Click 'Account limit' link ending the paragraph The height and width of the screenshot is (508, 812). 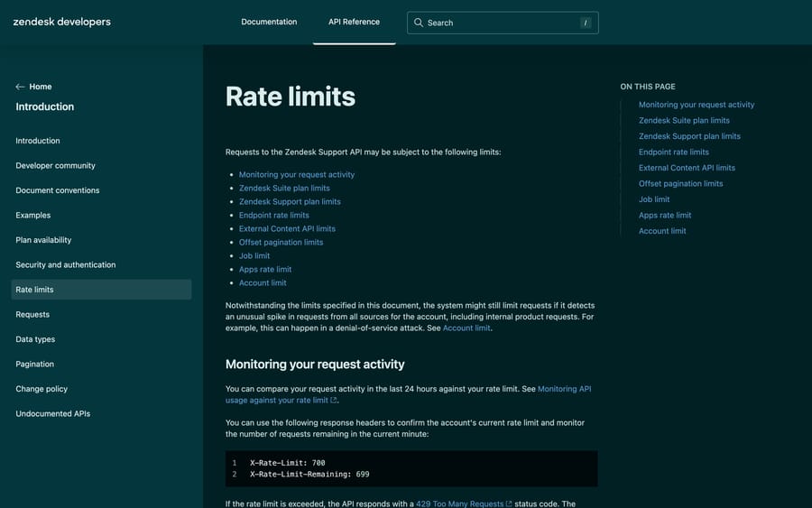tap(466, 328)
